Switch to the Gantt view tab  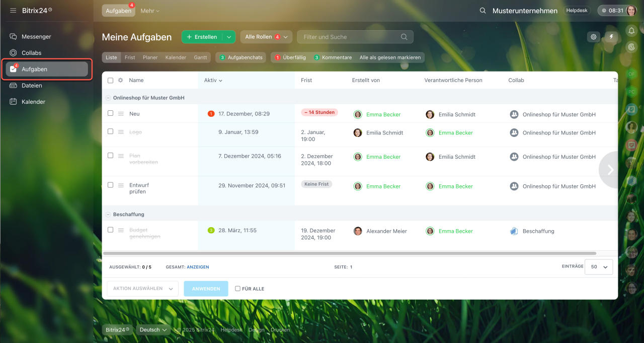point(200,57)
